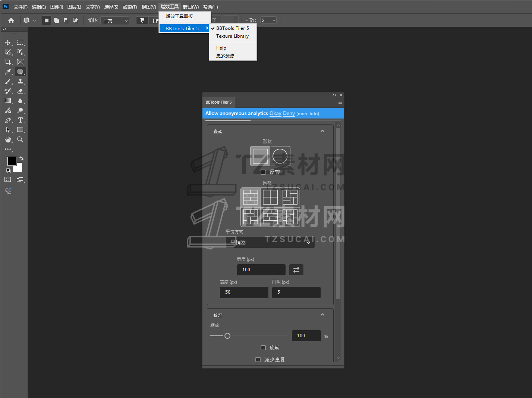Select the Move tool
532x398 pixels.
click(8, 42)
